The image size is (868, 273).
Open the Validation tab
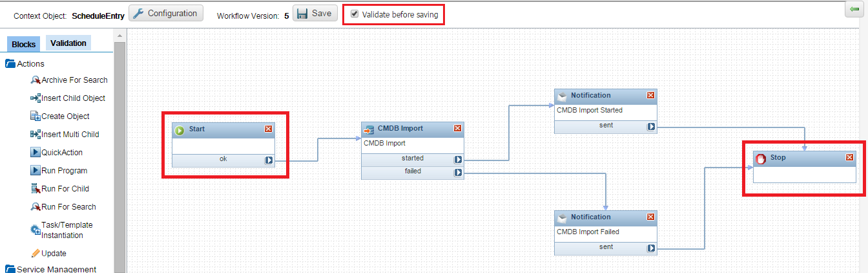tap(68, 43)
